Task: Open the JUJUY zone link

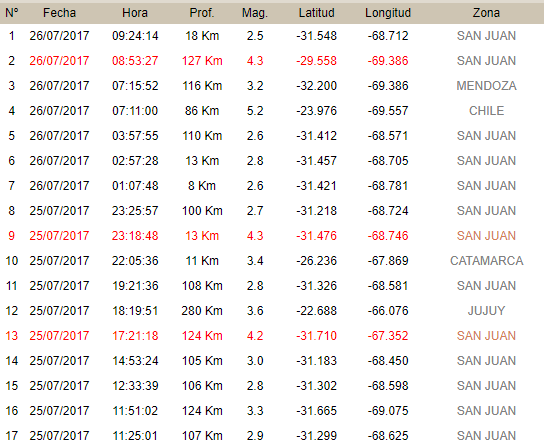Action: point(486,311)
